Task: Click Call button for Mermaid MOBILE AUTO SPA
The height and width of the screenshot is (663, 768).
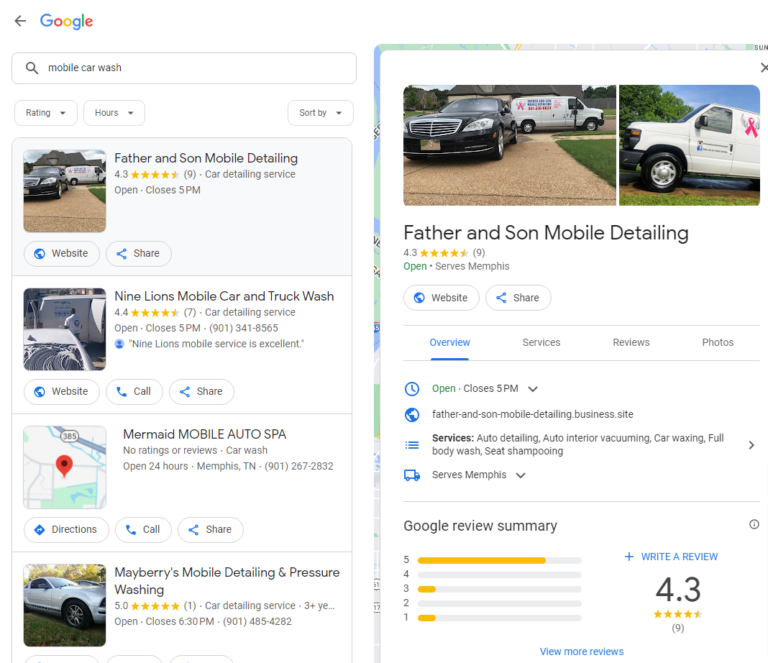Action: pos(143,529)
